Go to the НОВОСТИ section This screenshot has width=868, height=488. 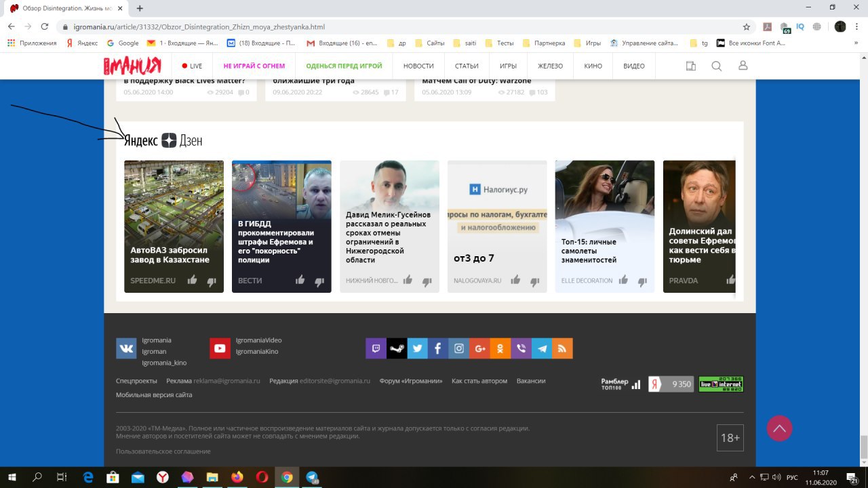[x=418, y=66]
